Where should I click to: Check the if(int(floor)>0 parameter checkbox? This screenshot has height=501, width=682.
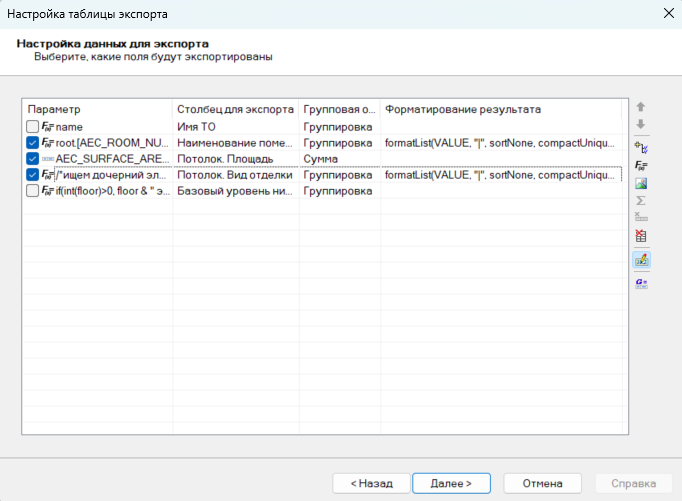click(33, 190)
